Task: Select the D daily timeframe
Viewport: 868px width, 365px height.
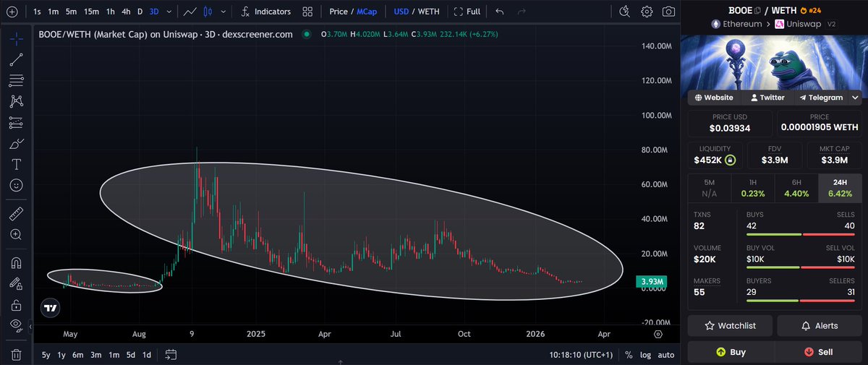Action: (x=140, y=12)
